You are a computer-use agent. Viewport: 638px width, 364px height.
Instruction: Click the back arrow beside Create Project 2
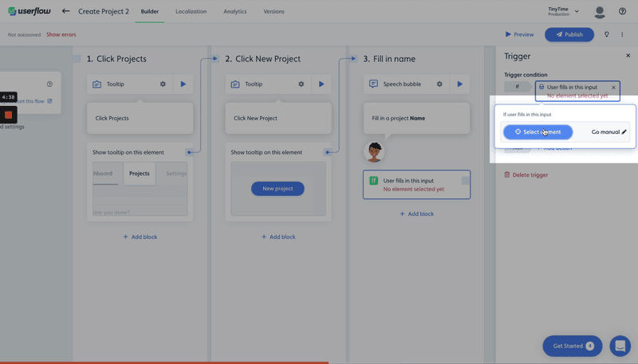tap(65, 11)
